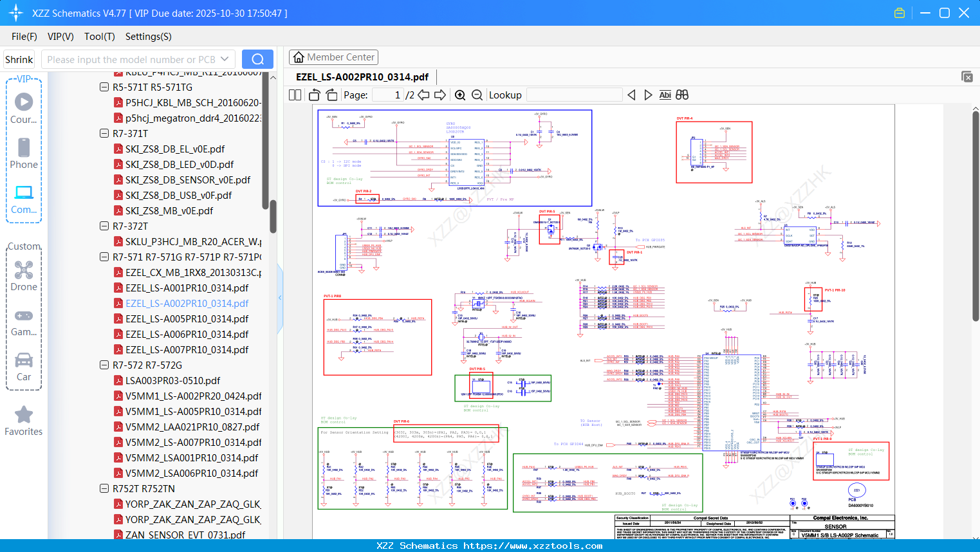Viewport: 980px width, 552px height.
Task: Open the model number dropdown arrow
Action: (225, 59)
